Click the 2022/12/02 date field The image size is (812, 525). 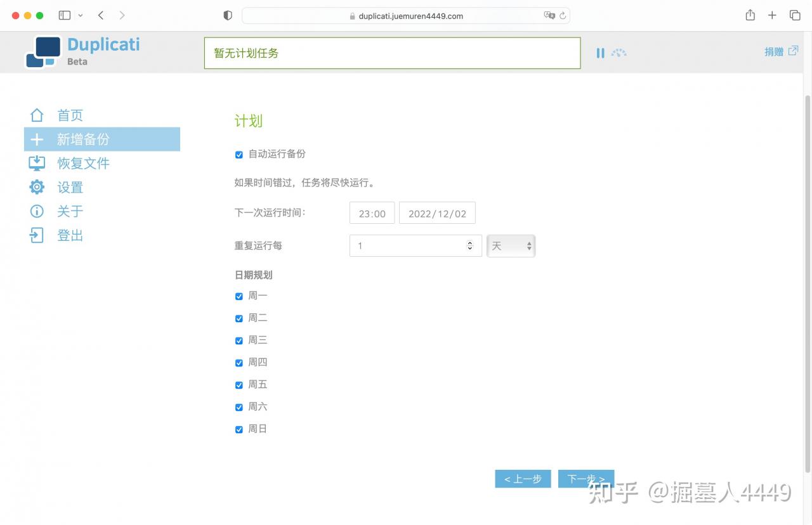[437, 213]
